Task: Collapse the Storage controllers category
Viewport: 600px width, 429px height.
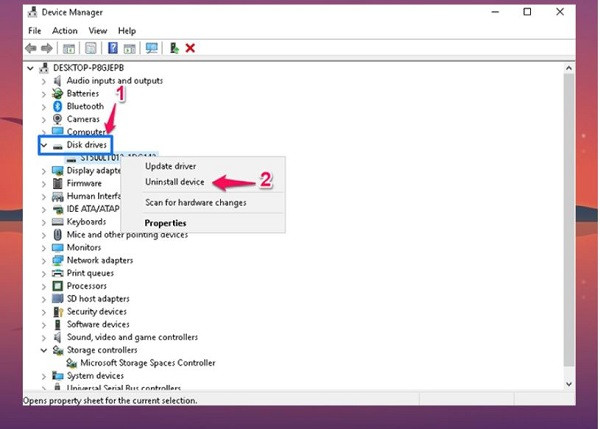Action: [44, 350]
